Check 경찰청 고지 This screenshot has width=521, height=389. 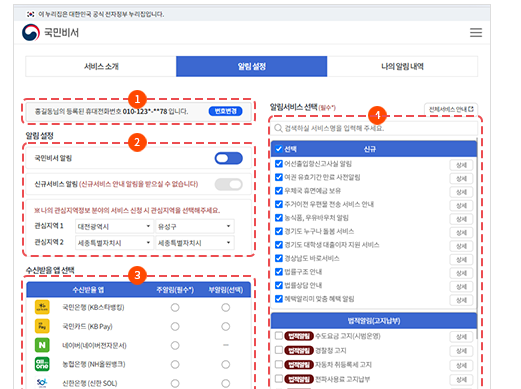[x=279, y=350]
